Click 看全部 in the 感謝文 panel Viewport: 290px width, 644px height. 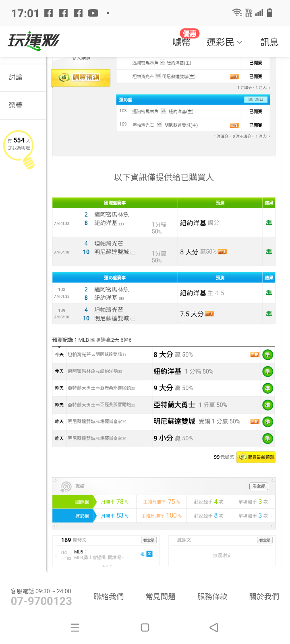(x=265, y=540)
